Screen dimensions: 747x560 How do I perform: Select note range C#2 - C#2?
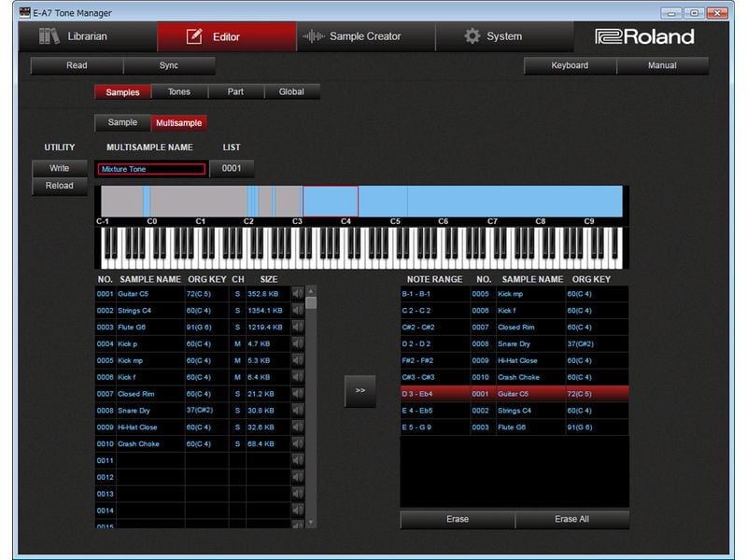tap(514, 328)
